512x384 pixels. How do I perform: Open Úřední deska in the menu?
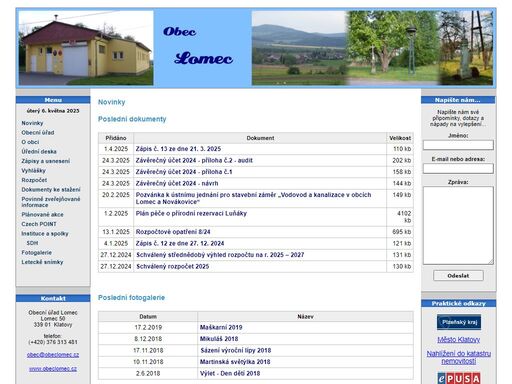[x=39, y=151]
